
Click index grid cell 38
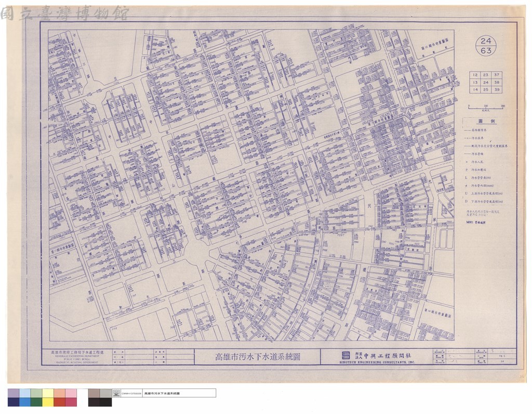coord(497,82)
